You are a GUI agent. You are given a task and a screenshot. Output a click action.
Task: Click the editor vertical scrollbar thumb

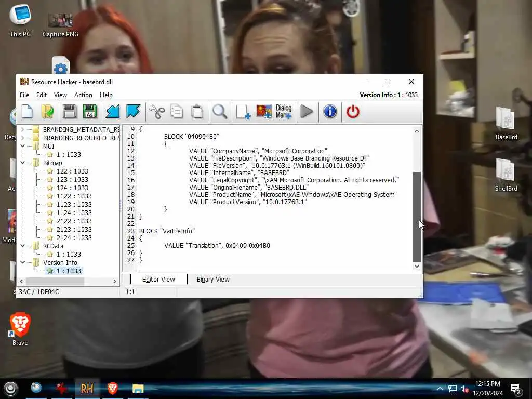click(x=417, y=217)
